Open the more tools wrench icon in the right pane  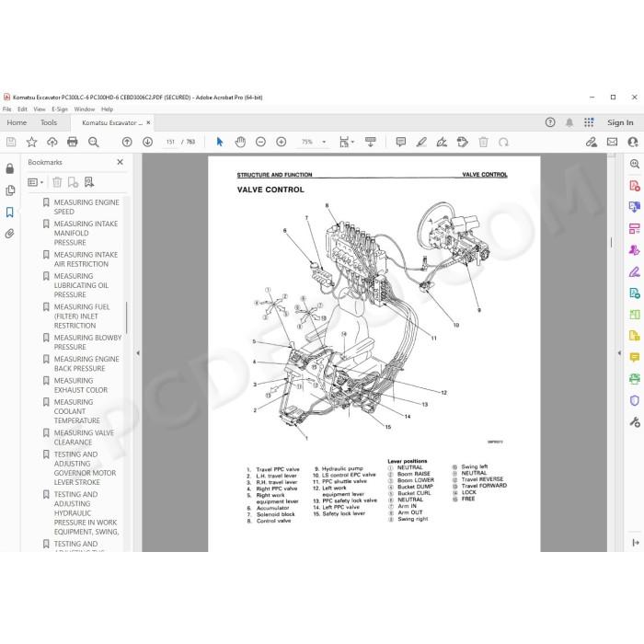(635, 421)
